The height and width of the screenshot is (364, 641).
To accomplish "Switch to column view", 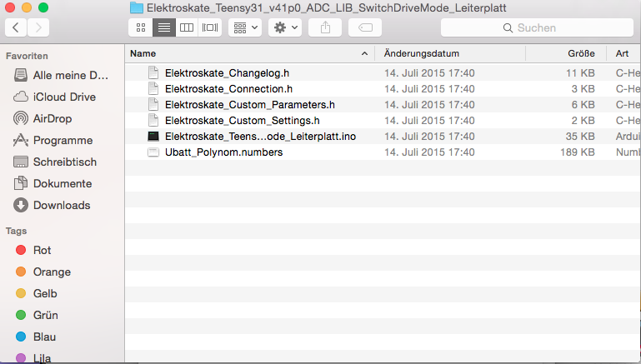I will 187,27.
